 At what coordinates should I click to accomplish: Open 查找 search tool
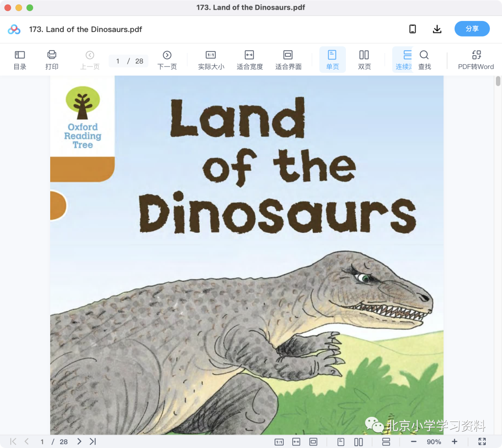point(424,60)
